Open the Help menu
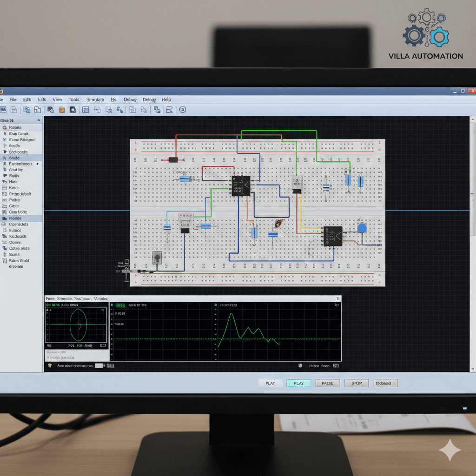Screen dimensions: 476x476 point(166,99)
